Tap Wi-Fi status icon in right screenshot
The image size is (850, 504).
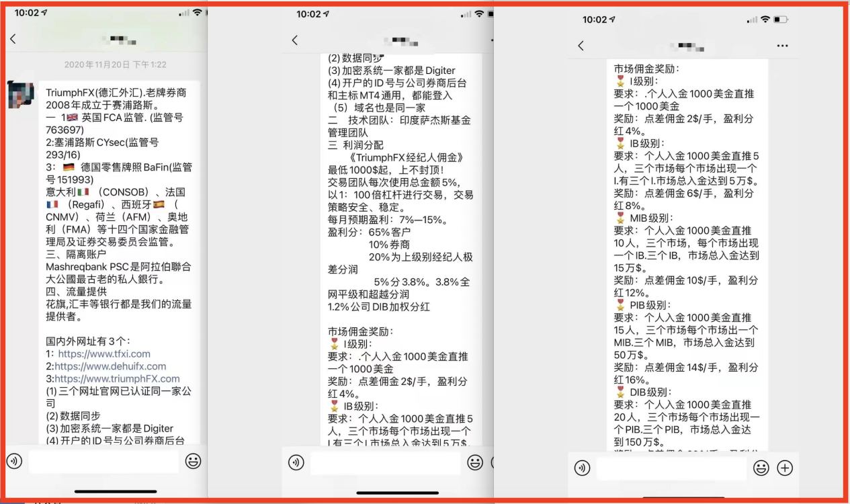point(765,19)
